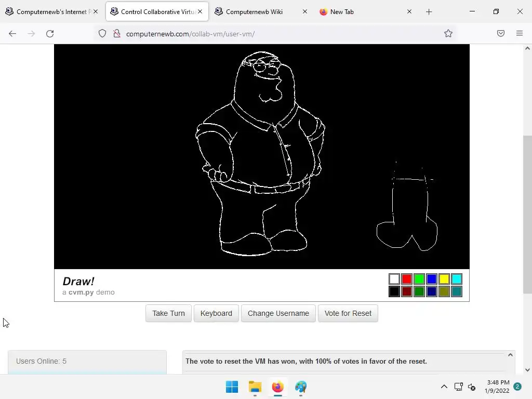Reload the page with the refresh icon
This screenshot has height=399, width=532.
[x=50, y=34]
